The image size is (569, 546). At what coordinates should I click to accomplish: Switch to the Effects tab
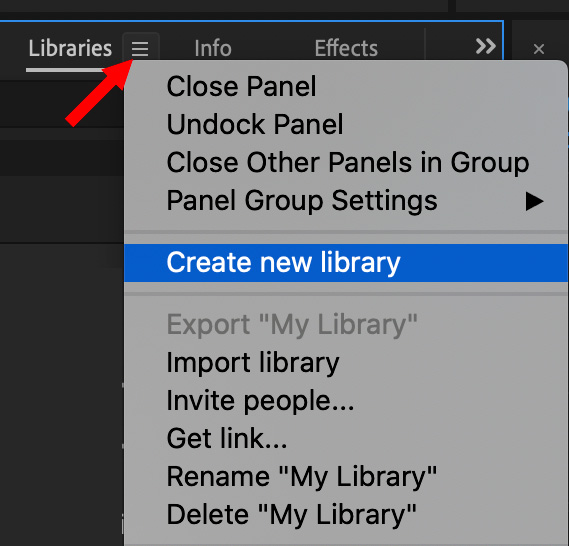point(346,48)
